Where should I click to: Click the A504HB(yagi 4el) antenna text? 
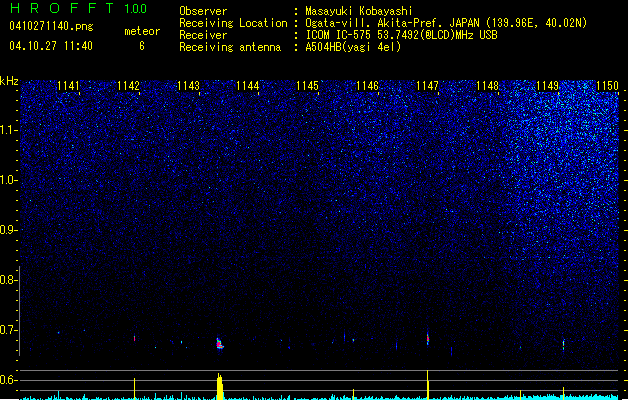pos(353,47)
